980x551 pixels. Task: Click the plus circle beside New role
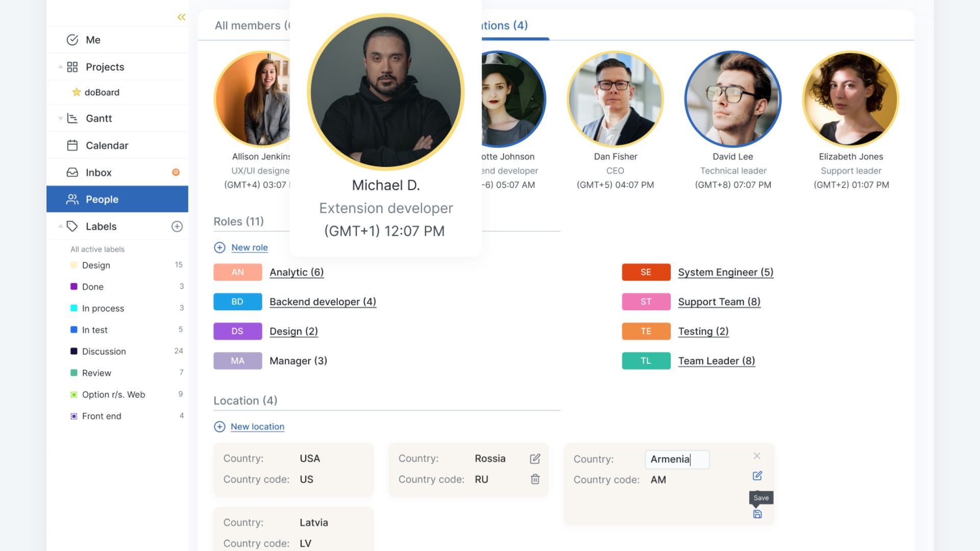click(x=219, y=247)
